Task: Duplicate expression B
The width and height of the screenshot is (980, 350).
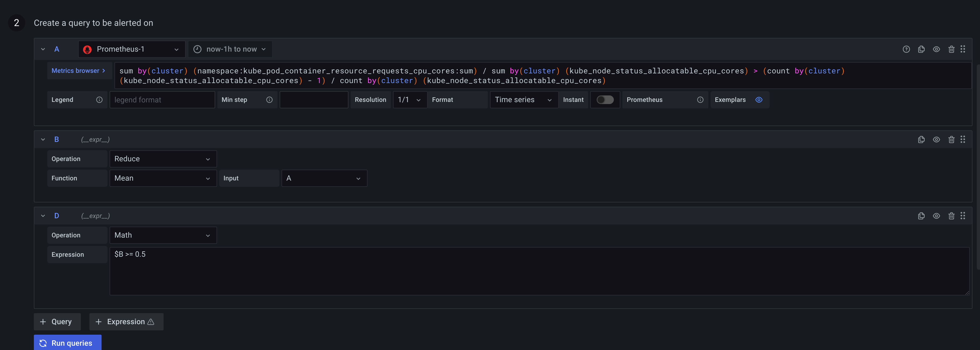Action: (921, 140)
